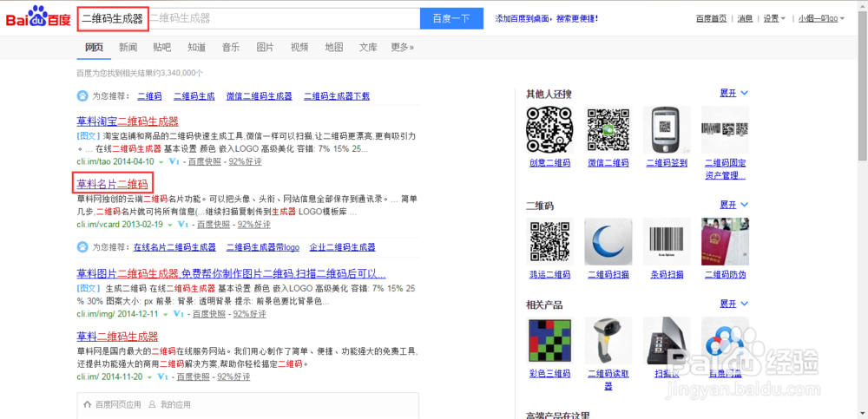Open the 小烟一叼go user dropdown
Screen dimensions: 868x419
coord(821,18)
